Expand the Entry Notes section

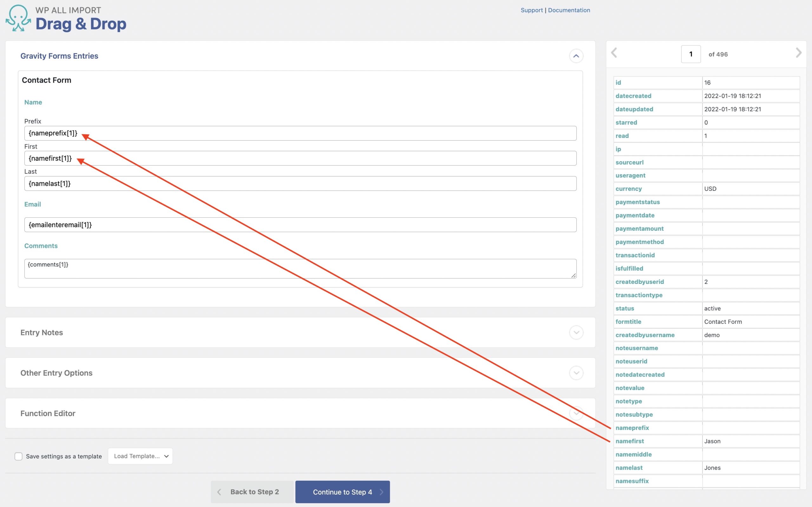coord(576,332)
